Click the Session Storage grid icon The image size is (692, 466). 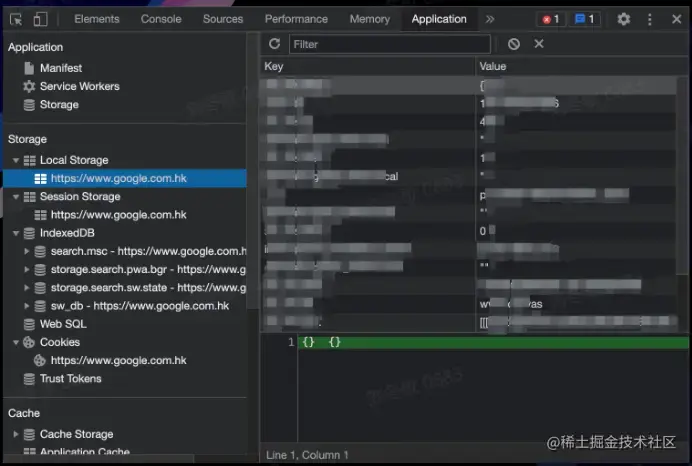[30, 197]
